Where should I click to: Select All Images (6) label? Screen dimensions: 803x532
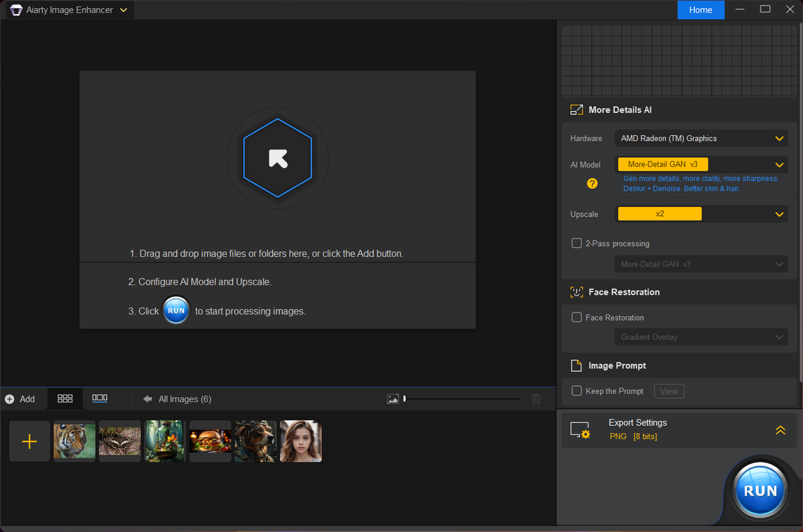point(185,399)
